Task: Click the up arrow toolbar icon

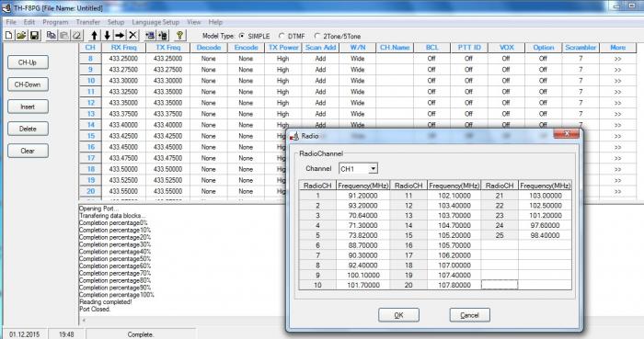Action: pos(94,36)
